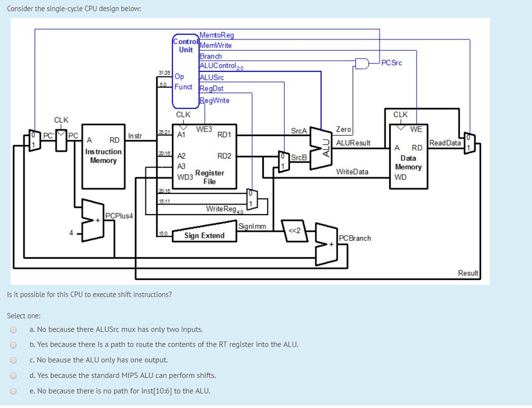Click the 'Select one:' label
The width and height of the screenshot is (532, 408).
(x=23, y=315)
